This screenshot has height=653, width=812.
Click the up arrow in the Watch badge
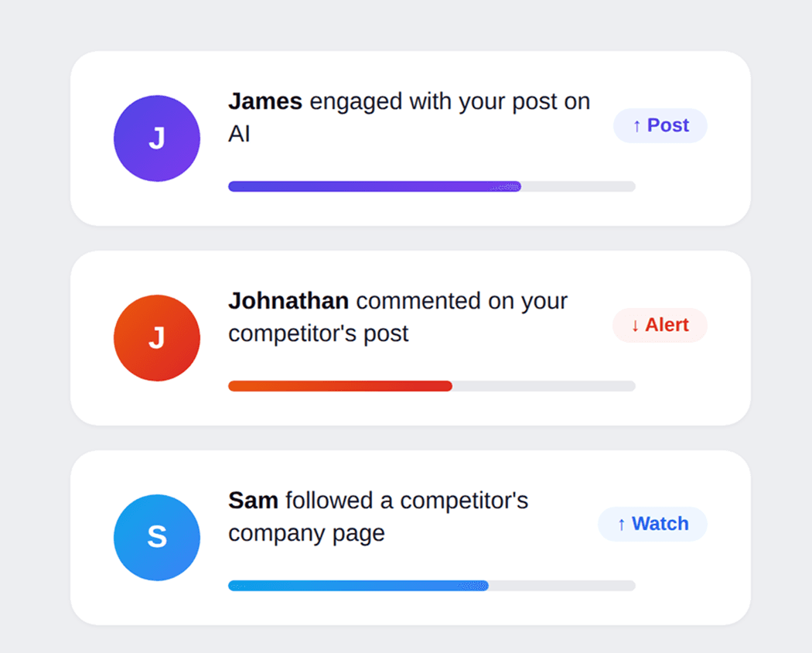pos(621,525)
